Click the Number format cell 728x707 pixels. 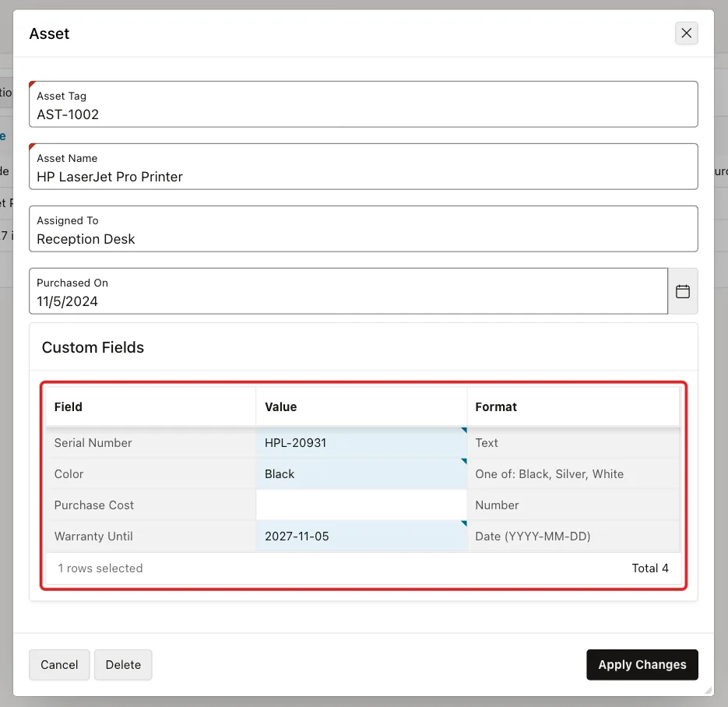pos(573,505)
